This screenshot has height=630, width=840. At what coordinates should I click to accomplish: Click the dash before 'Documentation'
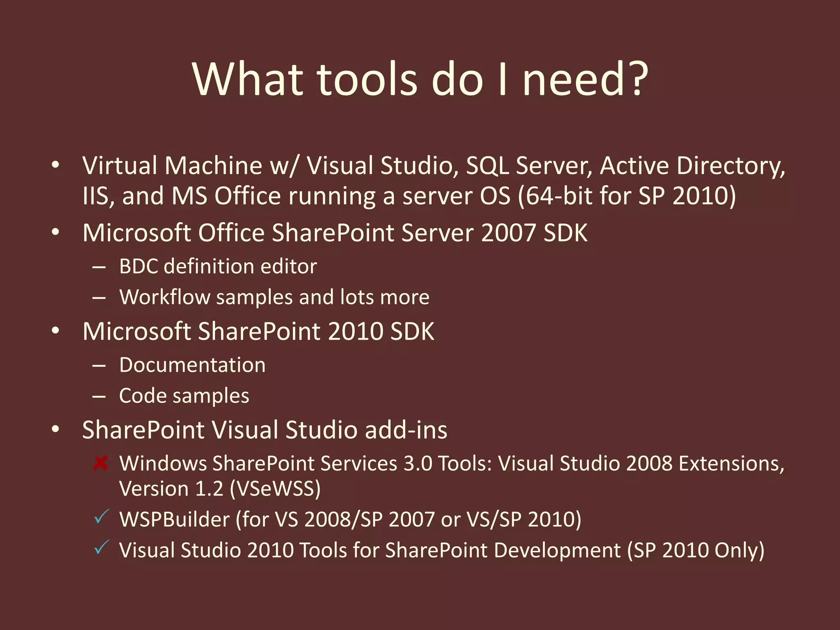pos(99,365)
